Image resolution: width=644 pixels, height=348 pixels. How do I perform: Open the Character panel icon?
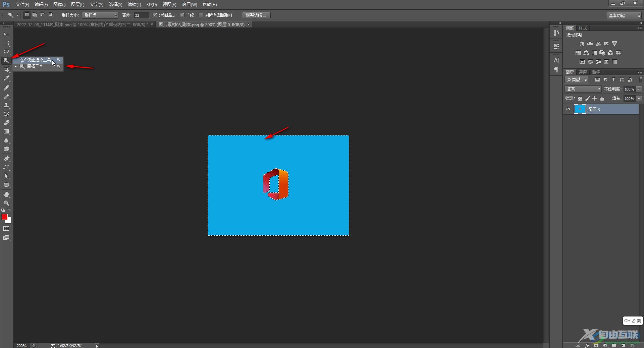[556, 61]
